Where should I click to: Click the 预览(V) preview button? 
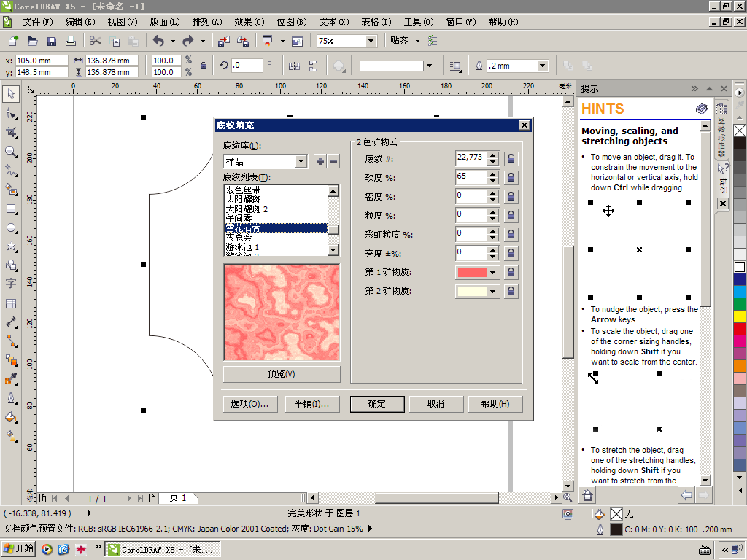282,374
